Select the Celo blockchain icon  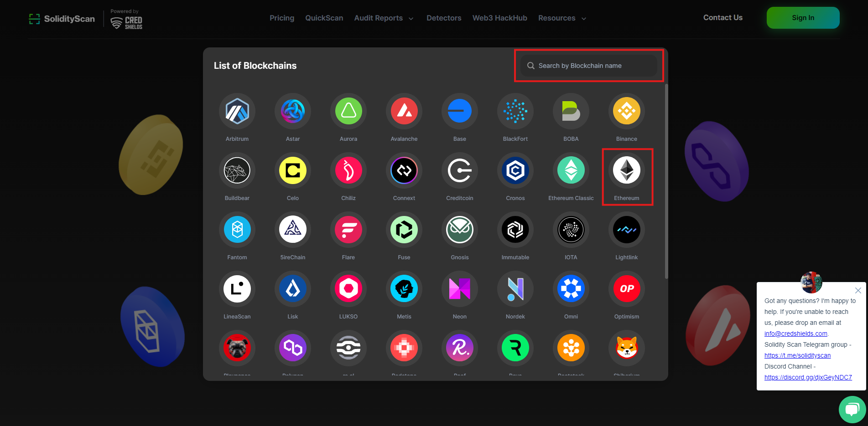[293, 170]
